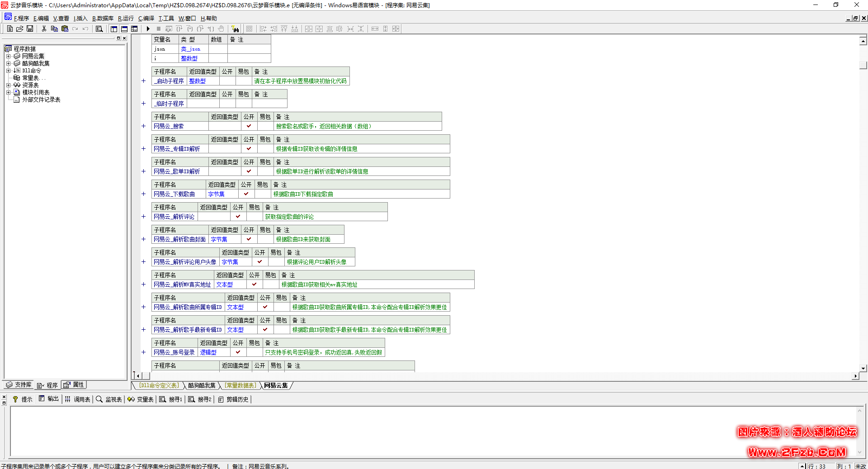
Task: Click the Redo arrow icon
Action: click(75, 28)
